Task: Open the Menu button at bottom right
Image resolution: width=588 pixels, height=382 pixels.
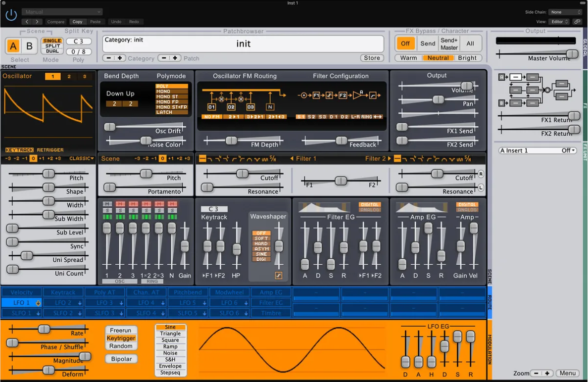Action: (x=567, y=374)
